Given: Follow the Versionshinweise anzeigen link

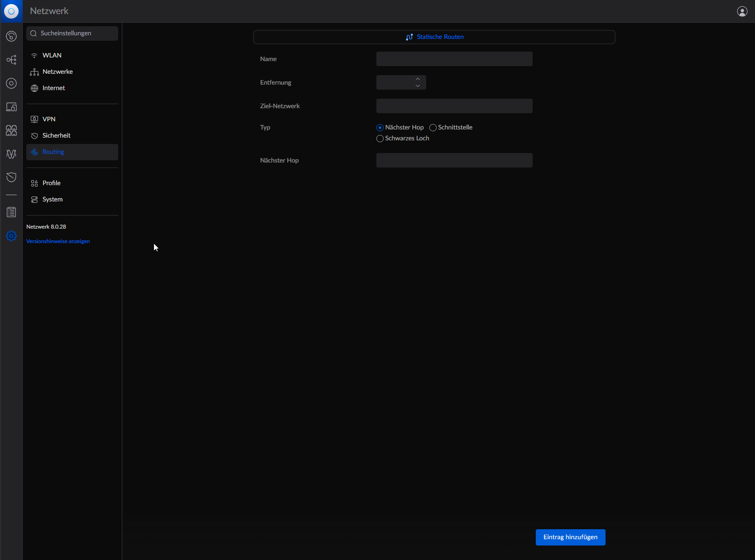Looking at the screenshot, I should (58, 241).
